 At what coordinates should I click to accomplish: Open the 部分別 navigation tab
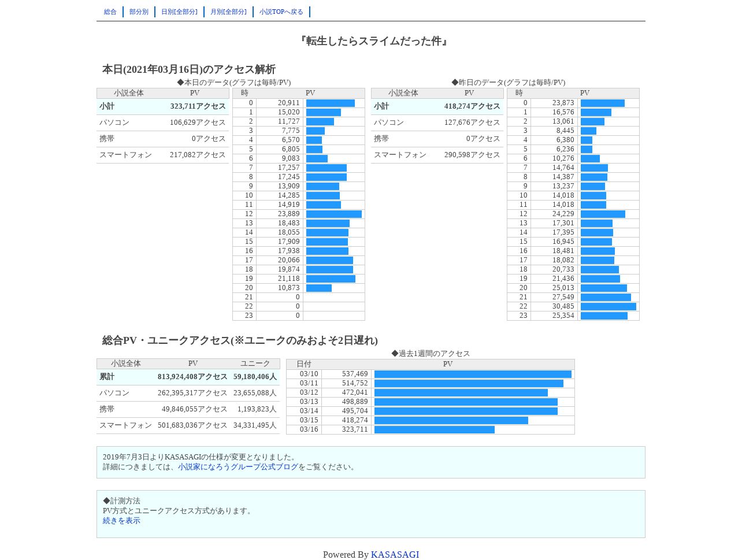[139, 12]
